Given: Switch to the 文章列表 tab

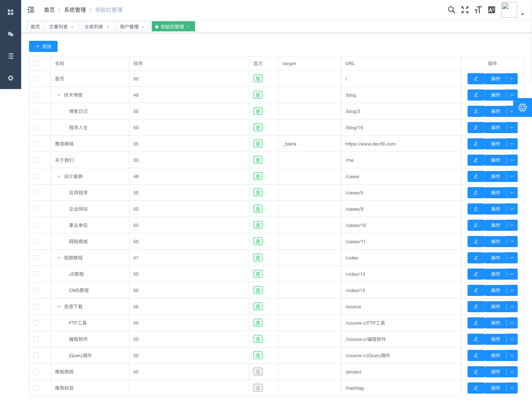Looking at the screenshot, I should pyautogui.click(x=58, y=27).
